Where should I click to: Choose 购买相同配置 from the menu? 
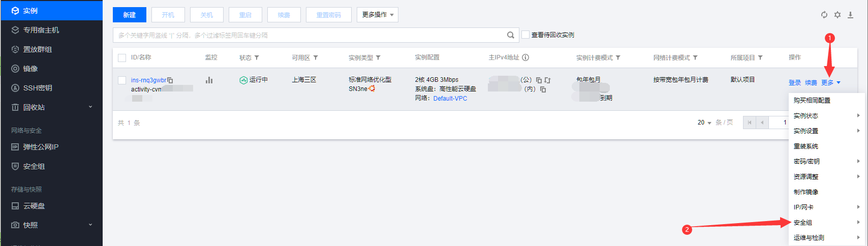click(826, 101)
